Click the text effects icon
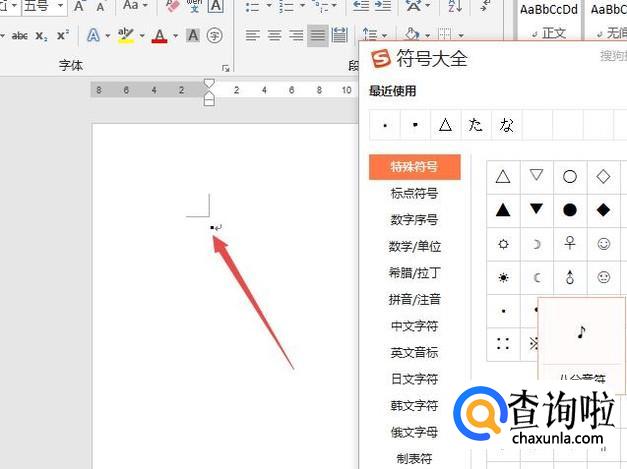 point(93,36)
